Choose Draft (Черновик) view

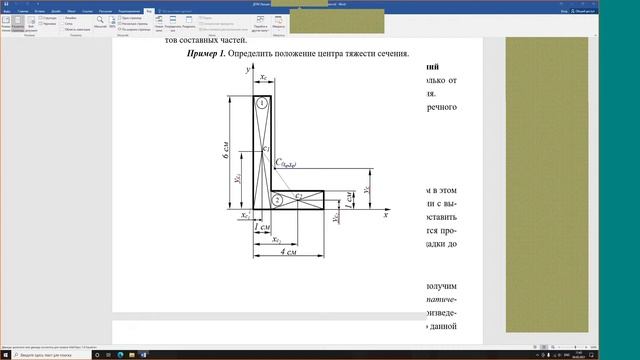(48, 24)
